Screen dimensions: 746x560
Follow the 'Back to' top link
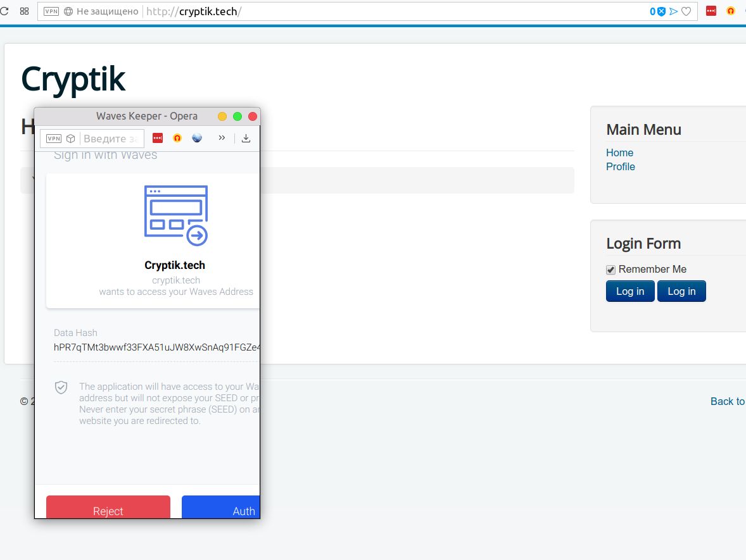click(728, 402)
